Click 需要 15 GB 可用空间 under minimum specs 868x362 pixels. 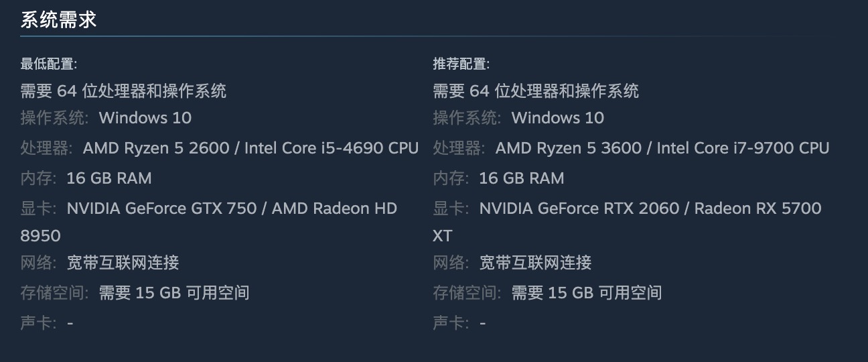[174, 292]
